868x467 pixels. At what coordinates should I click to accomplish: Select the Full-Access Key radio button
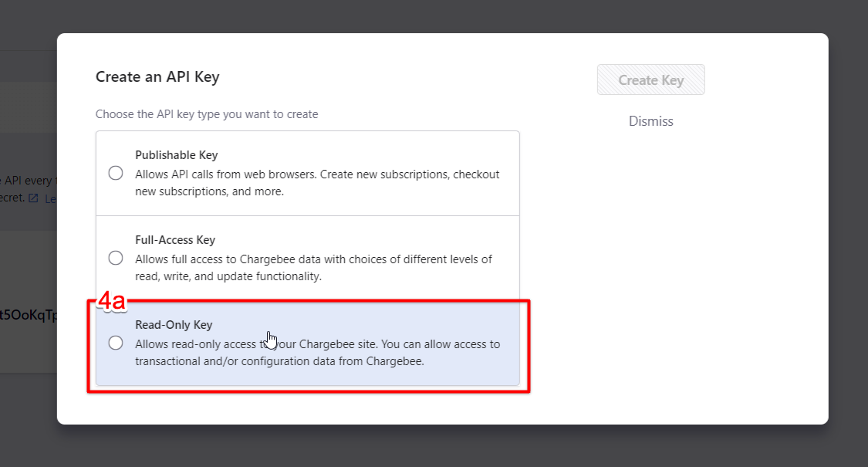[x=116, y=258]
